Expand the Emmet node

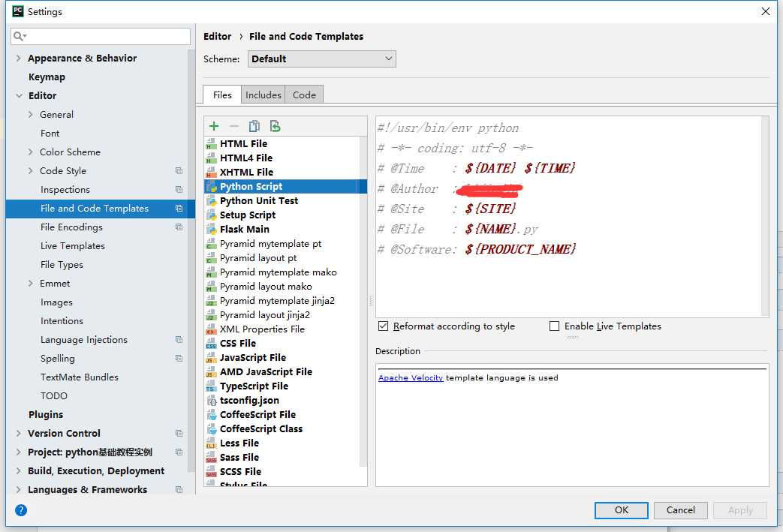(31, 284)
